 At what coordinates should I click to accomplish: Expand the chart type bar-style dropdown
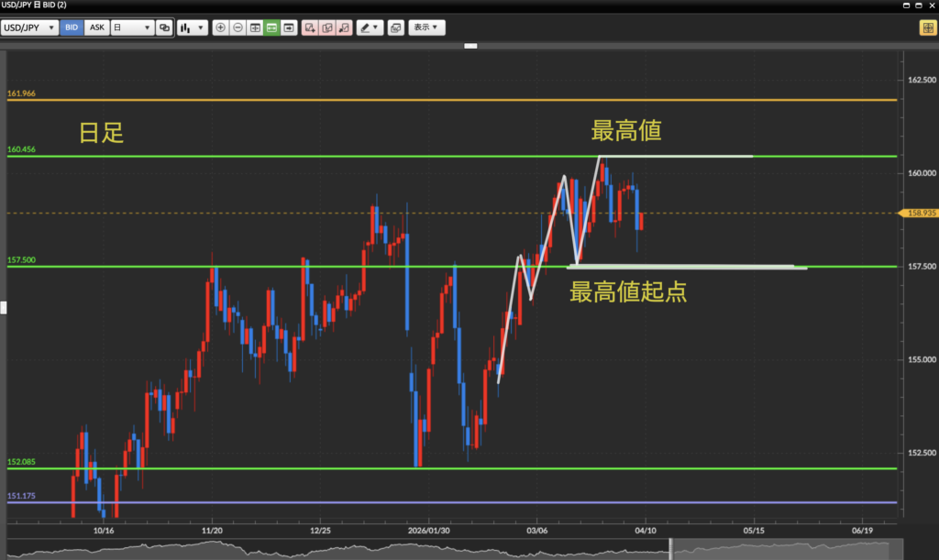[x=192, y=27]
